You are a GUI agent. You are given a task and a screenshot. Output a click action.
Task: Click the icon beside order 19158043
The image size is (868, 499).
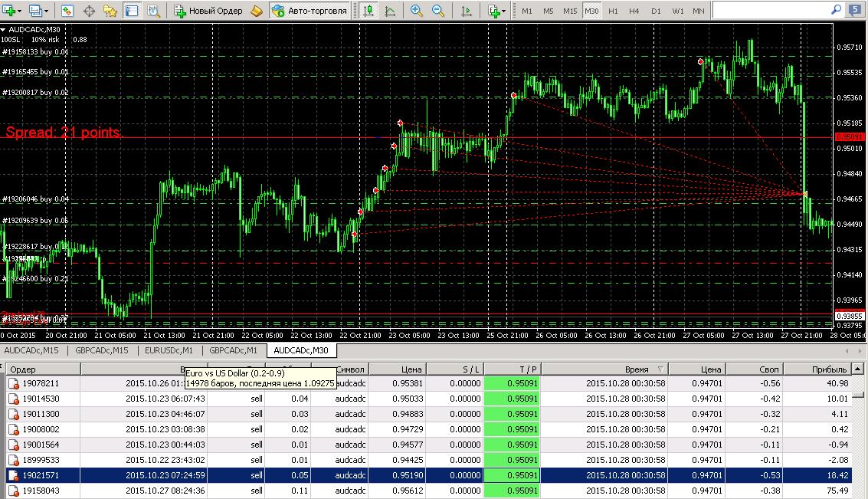pyautogui.click(x=13, y=491)
